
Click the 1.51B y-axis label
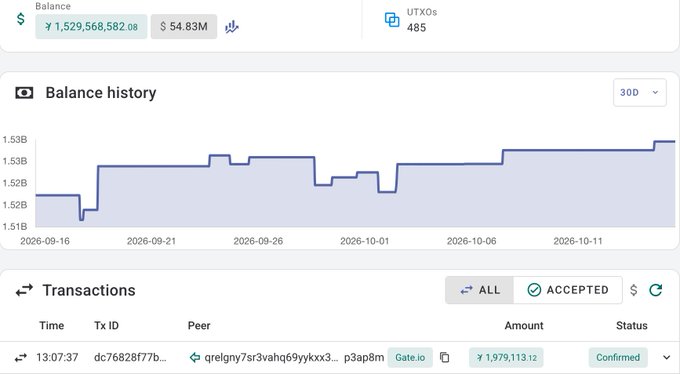tap(15, 226)
